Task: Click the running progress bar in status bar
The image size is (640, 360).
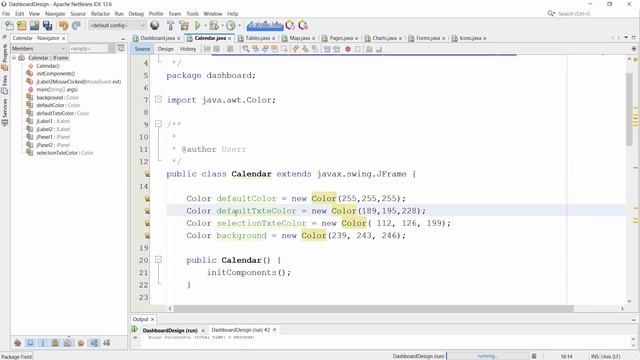Action: pos(487,356)
